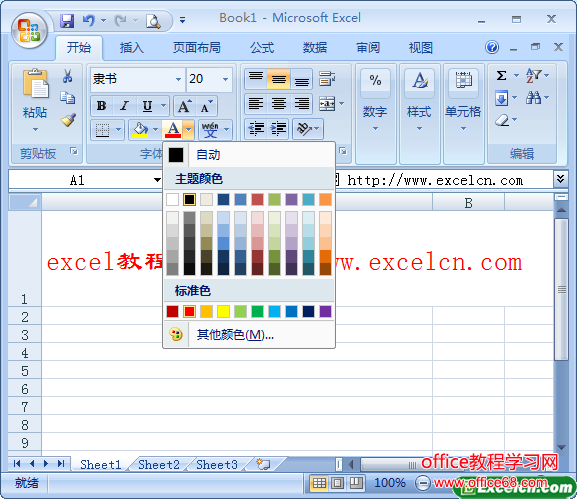Click the Clear eraser icon
The width and height of the screenshot is (577, 499).
[x=502, y=120]
